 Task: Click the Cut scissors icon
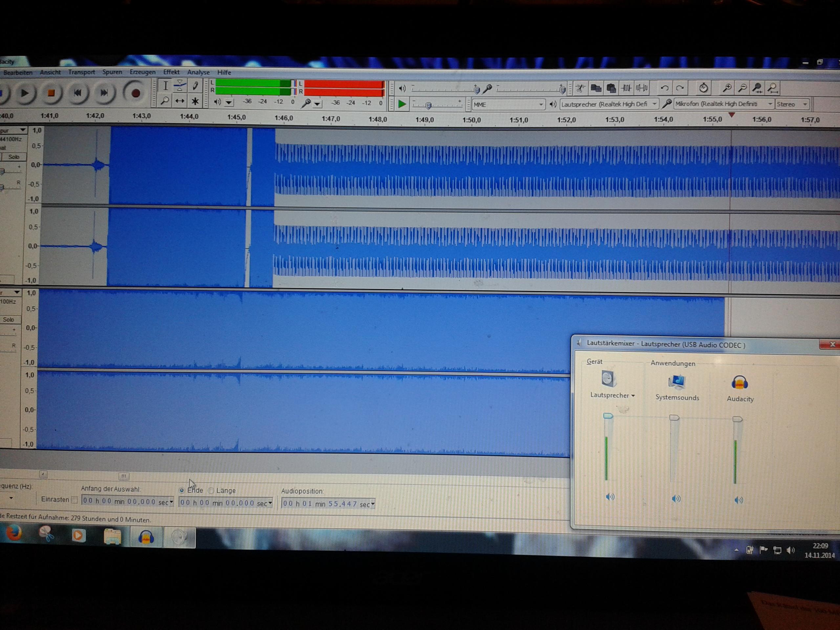pos(580,89)
